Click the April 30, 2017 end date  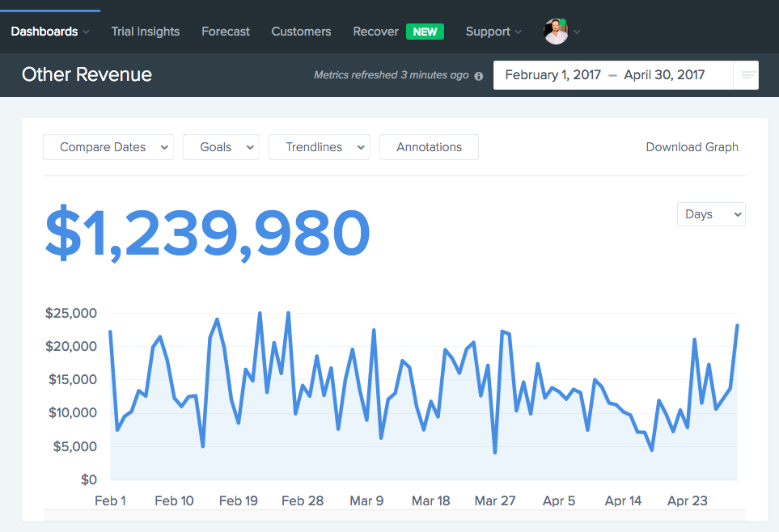coord(664,75)
